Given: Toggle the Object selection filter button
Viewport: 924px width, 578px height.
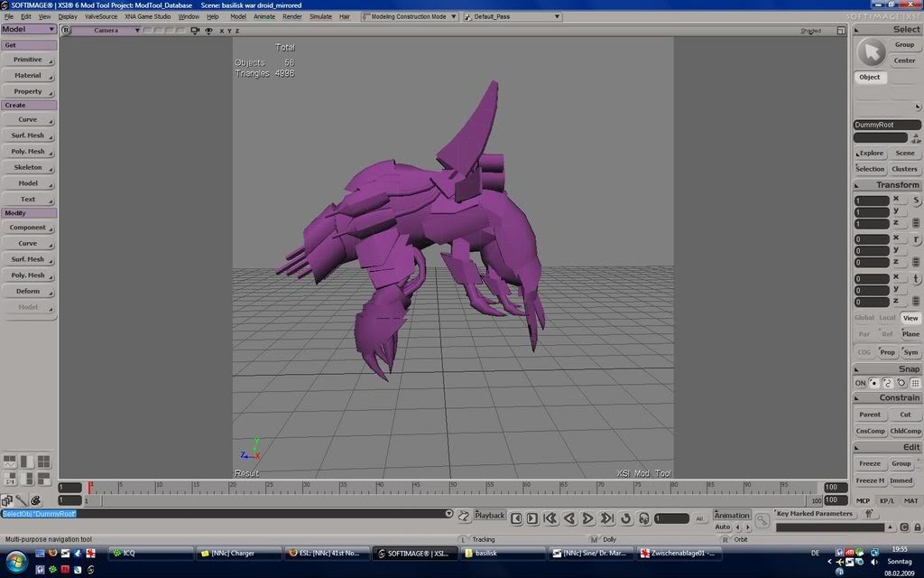Looking at the screenshot, I should pyautogui.click(x=870, y=78).
